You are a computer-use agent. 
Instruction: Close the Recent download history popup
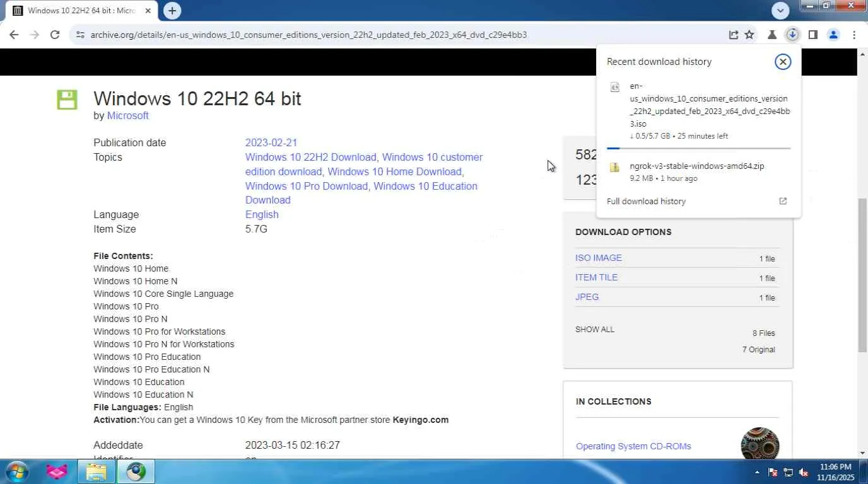tap(783, 61)
